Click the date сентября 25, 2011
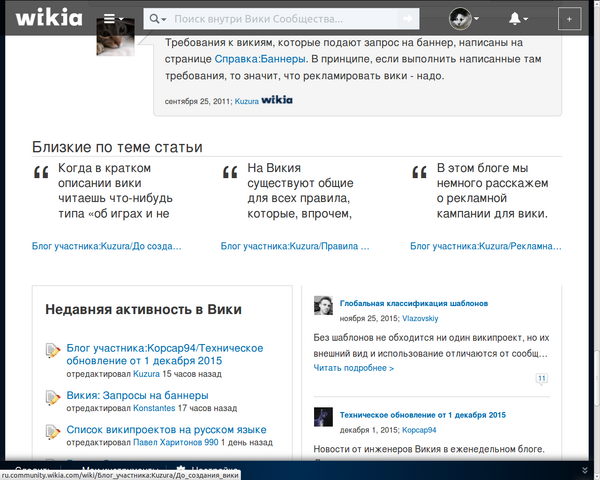This screenshot has width=600, height=480. 197,101
